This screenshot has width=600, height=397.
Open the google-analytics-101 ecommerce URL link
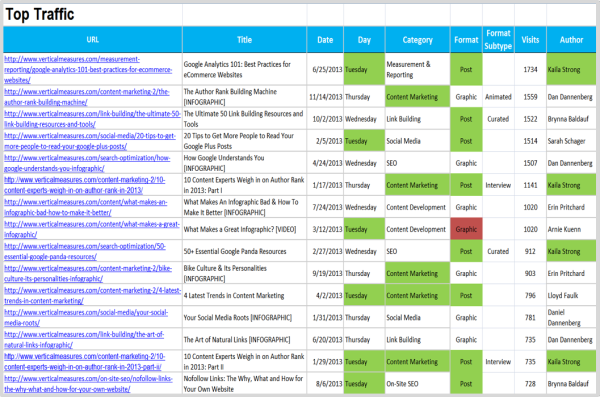88,69
